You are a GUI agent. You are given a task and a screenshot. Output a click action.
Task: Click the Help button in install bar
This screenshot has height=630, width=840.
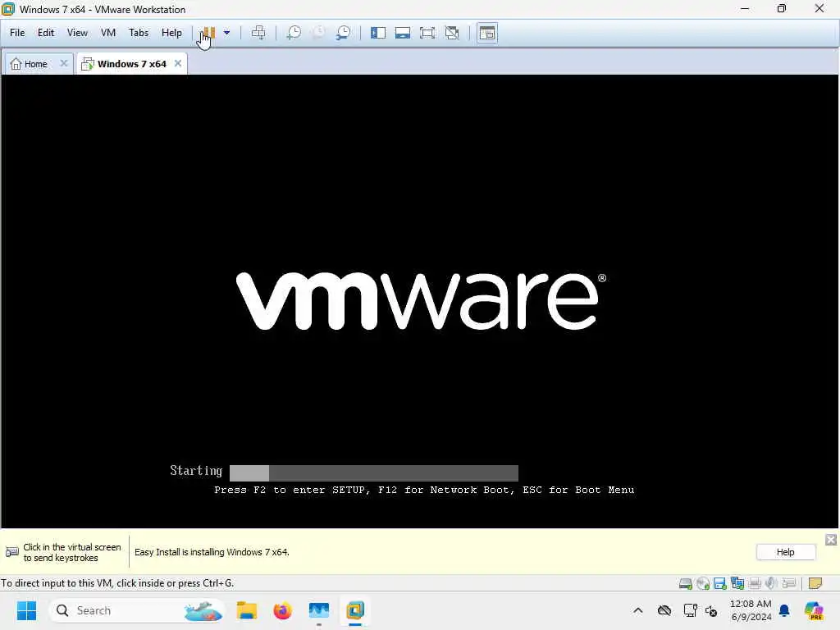click(785, 552)
